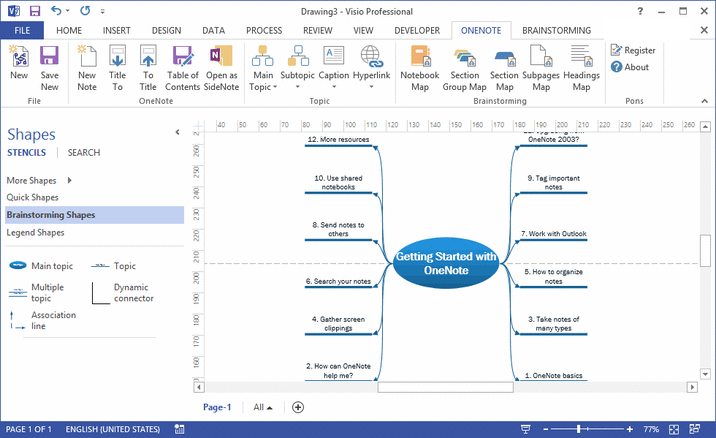This screenshot has width=716, height=438.
Task: Create a Section Map
Action: (x=505, y=68)
